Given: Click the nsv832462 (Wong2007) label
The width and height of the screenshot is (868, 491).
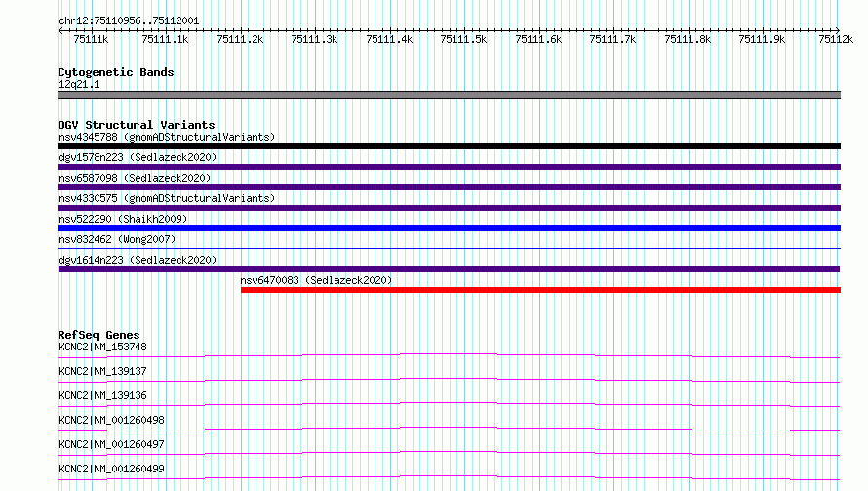Looking at the screenshot, I should [117, 239].
